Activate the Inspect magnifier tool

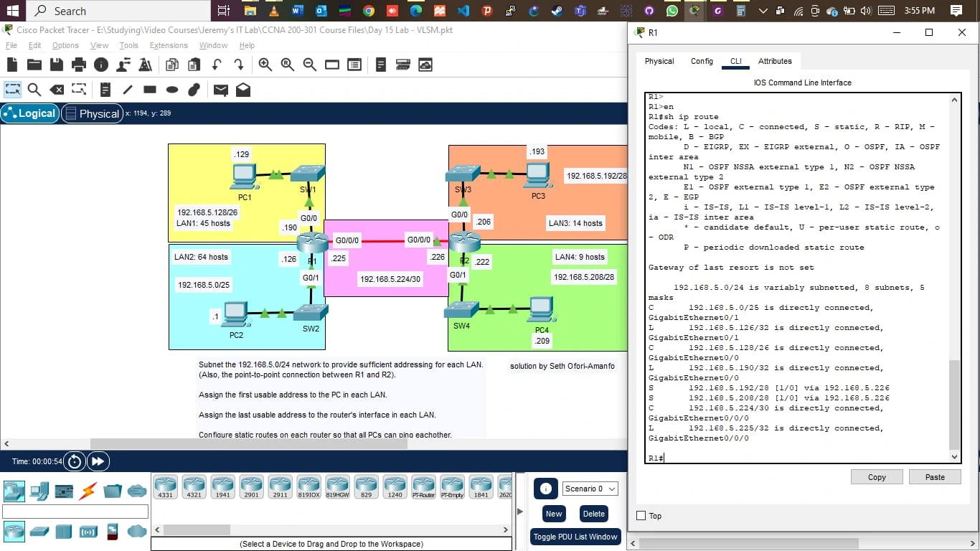[34, 90]
